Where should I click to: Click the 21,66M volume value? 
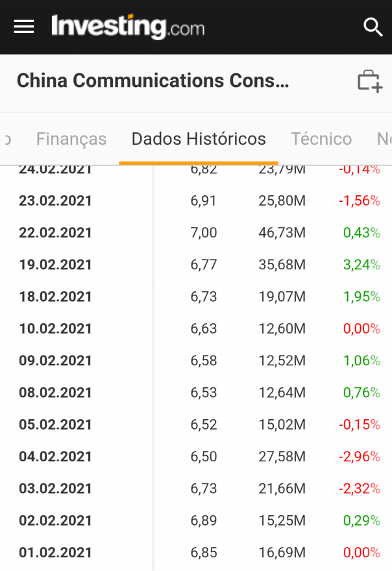pos(282,489)
